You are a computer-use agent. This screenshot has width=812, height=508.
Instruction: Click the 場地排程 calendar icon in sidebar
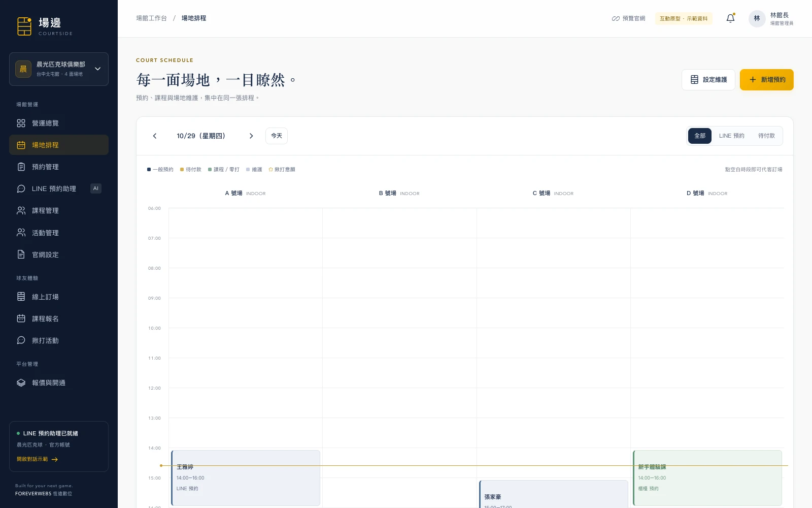point(21,145)
